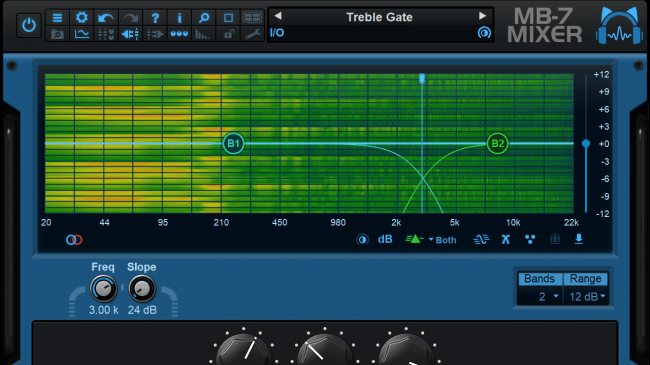Click the square window size icon

pyautogui.click(x=228, y=18)
